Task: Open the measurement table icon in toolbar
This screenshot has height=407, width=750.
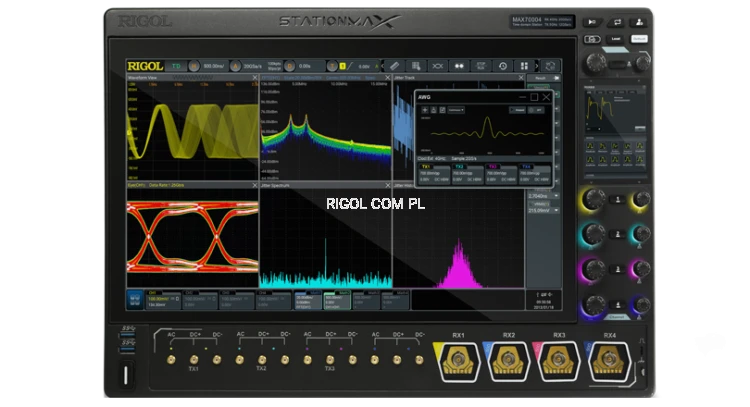Action: pos(416,66)
